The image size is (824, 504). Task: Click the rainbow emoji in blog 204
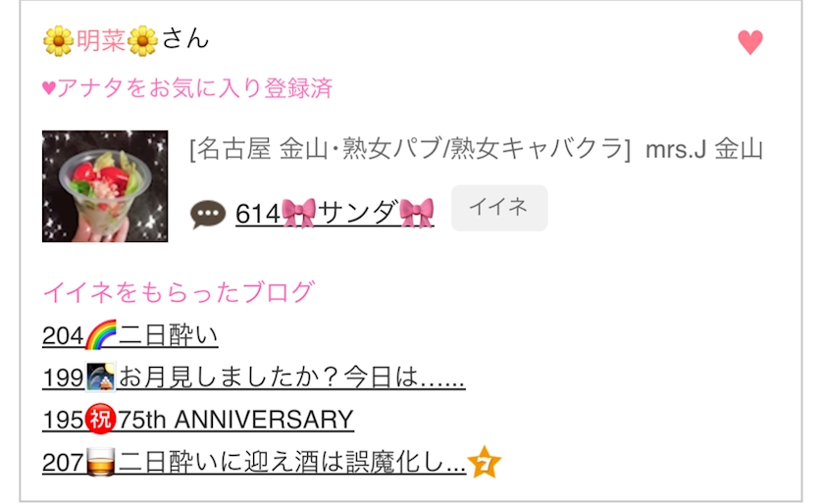100,334
